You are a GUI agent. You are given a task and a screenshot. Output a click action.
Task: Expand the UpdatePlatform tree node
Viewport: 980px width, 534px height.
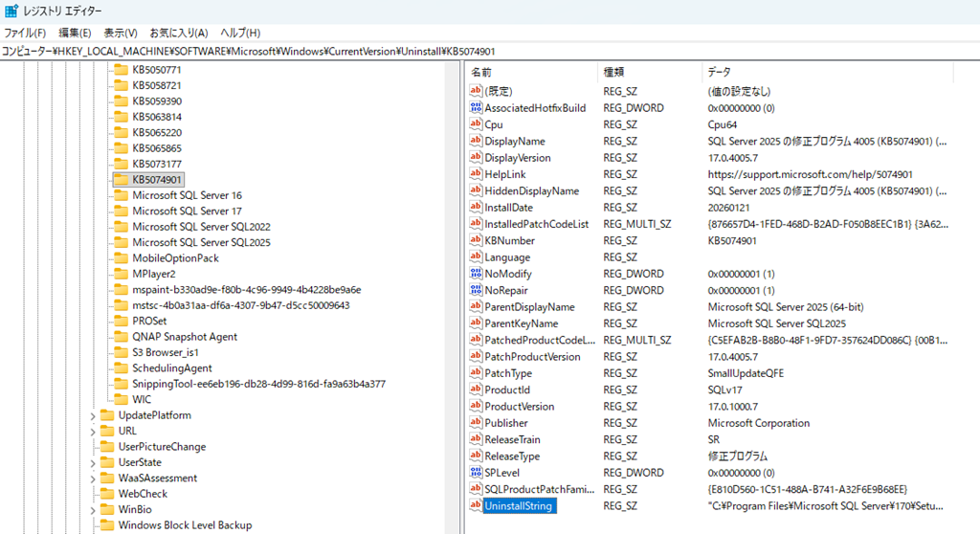click(93, 415)
